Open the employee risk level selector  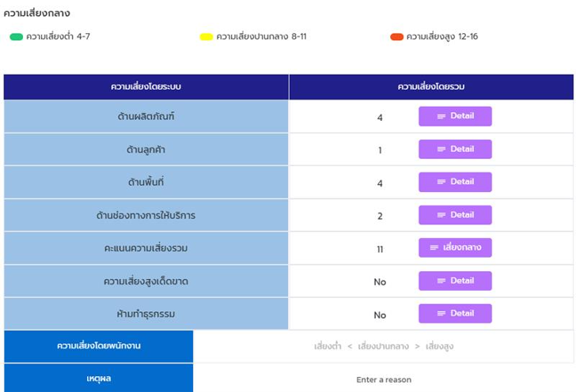click(x=384, y=346)
